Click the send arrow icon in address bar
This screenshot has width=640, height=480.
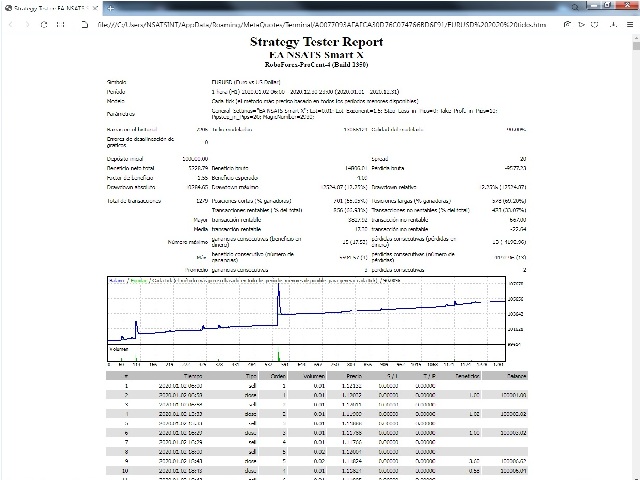pos(581,24)
